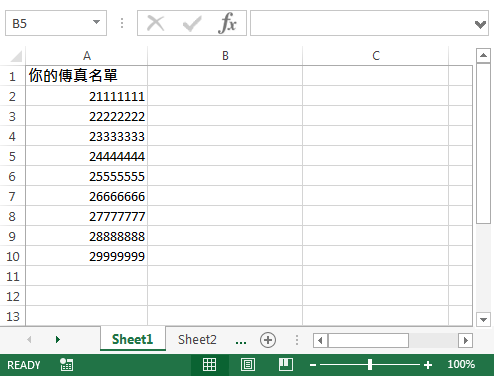Select row 13 header
Image resolution: width=494 pixels, height=377 pixels.
(x=12, y=316)
